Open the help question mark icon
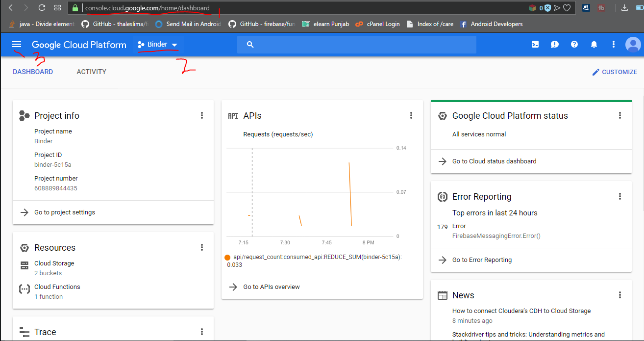644x341 pixels. (574, 45)
